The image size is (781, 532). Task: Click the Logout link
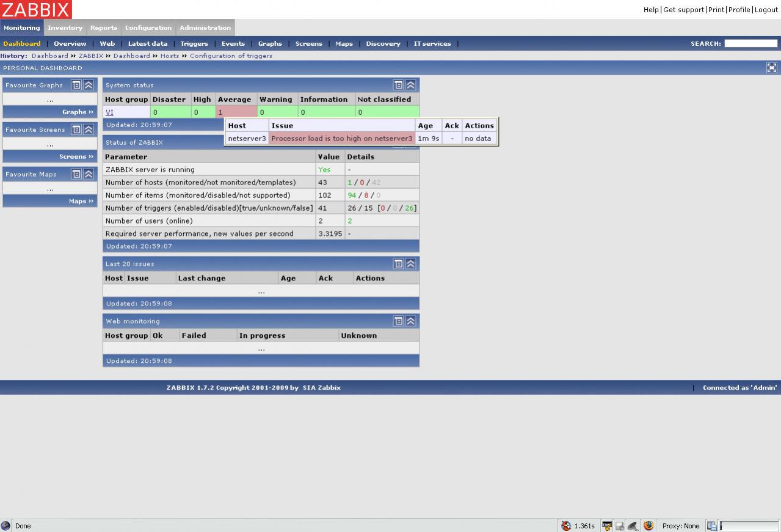click(x=766, y=10)
